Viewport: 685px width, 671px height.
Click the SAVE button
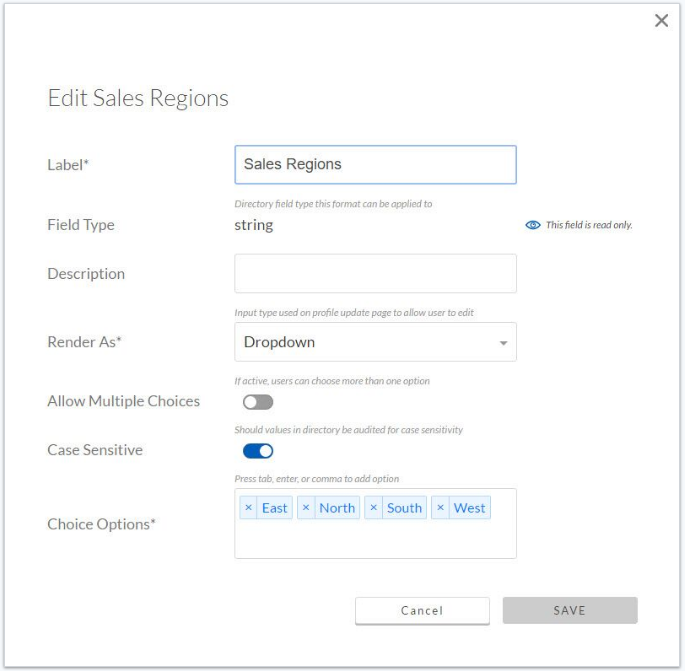click(570, 610)
